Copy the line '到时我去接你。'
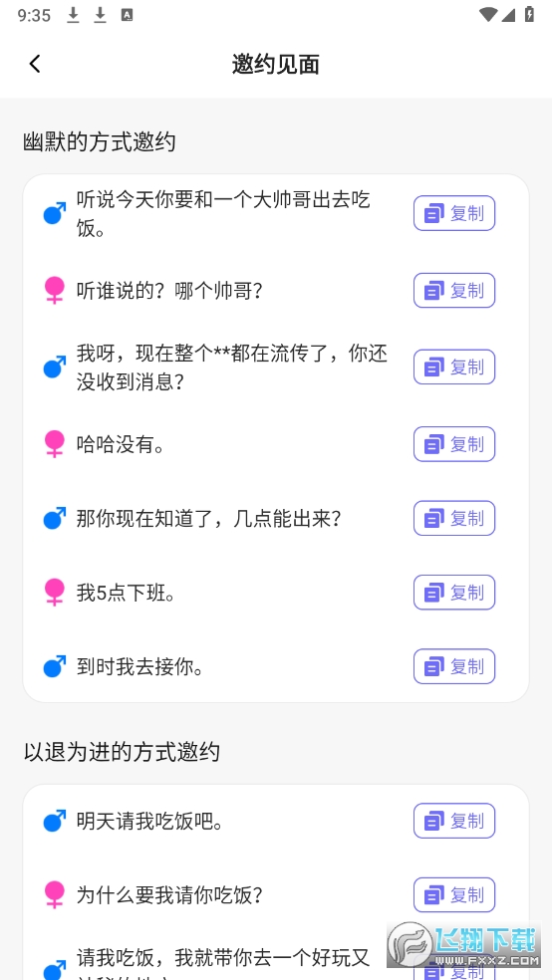The image size is (552, 980). (453, 666)
